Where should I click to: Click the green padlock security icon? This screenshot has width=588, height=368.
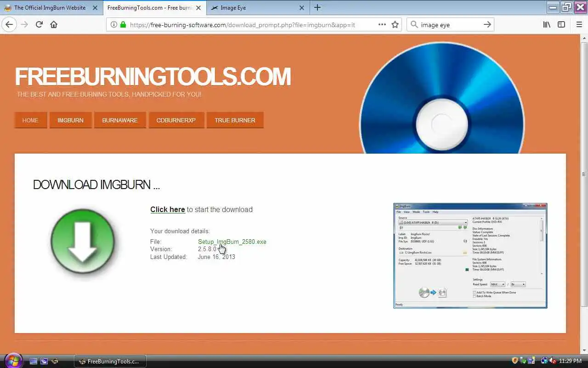coord(123,24)
